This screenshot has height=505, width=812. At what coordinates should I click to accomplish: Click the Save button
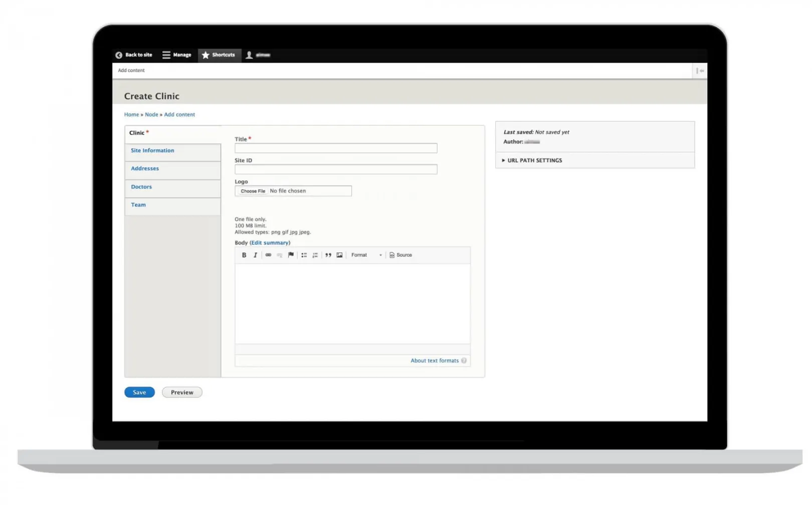(x=139, y=392)
